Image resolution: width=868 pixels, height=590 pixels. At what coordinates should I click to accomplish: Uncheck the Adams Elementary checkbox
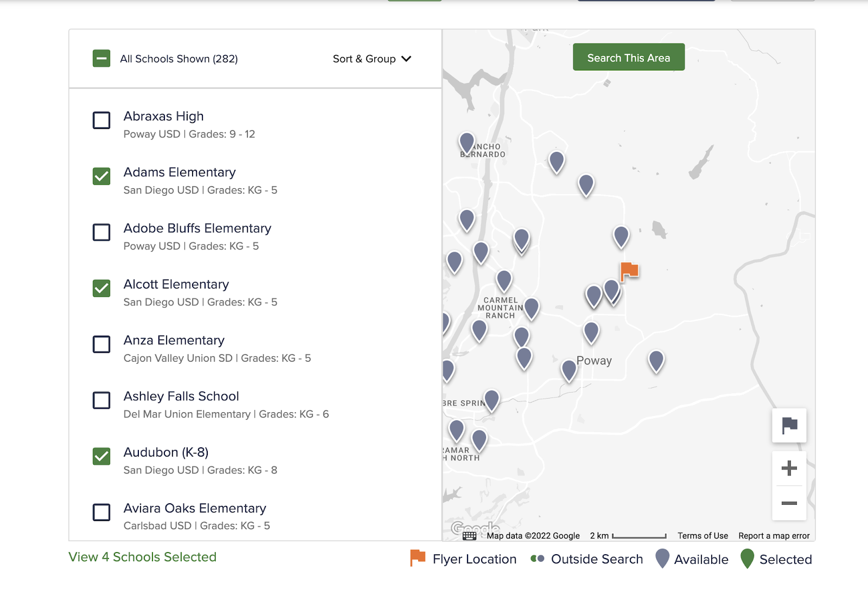coord(101,176)
